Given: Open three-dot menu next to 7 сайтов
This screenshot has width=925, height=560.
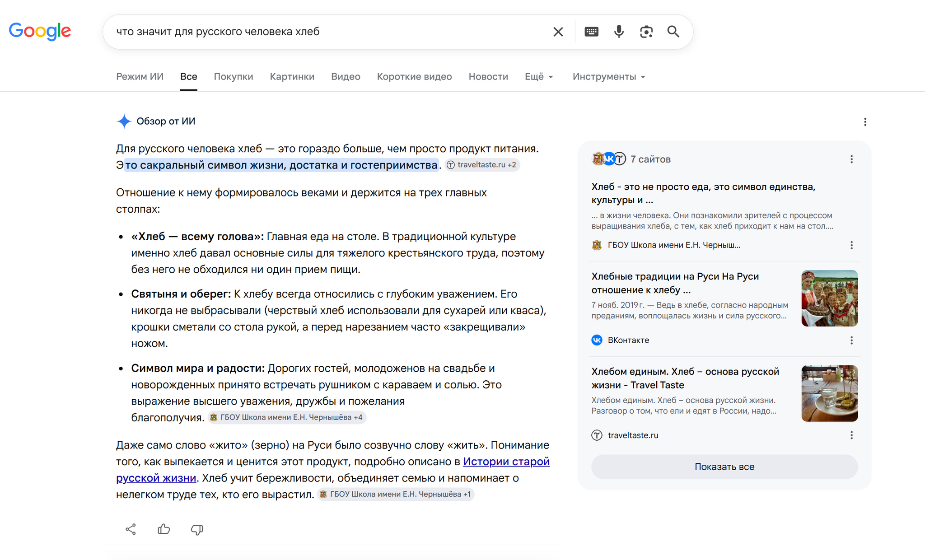Looking at the screenshot, I should click(851, 159).
